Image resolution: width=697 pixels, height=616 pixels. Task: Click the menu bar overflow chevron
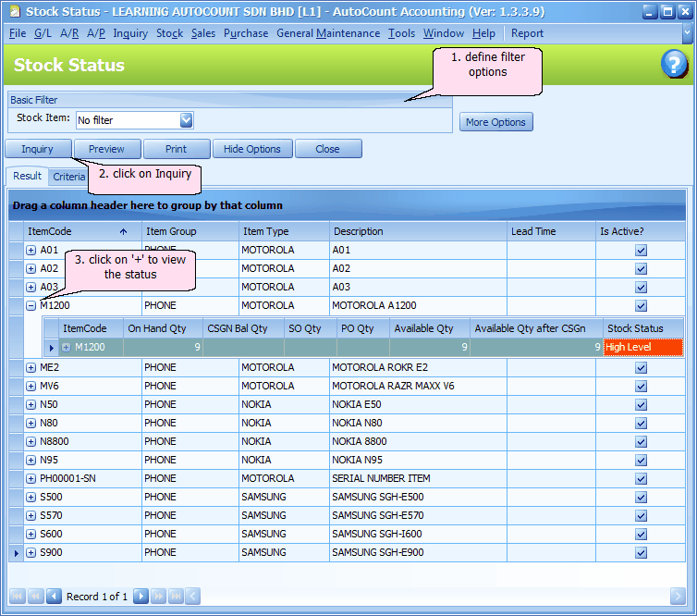pyautogui.click(x=687, y=33)
